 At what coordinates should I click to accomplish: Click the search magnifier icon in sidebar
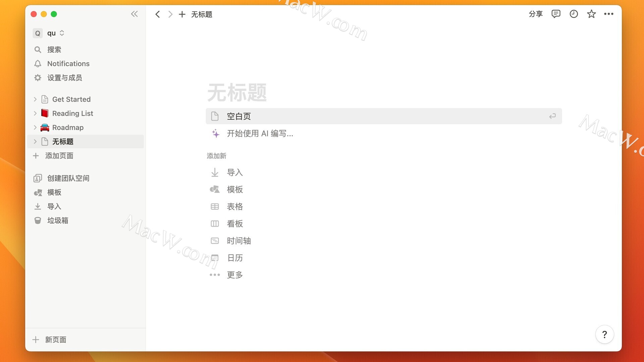38,50
